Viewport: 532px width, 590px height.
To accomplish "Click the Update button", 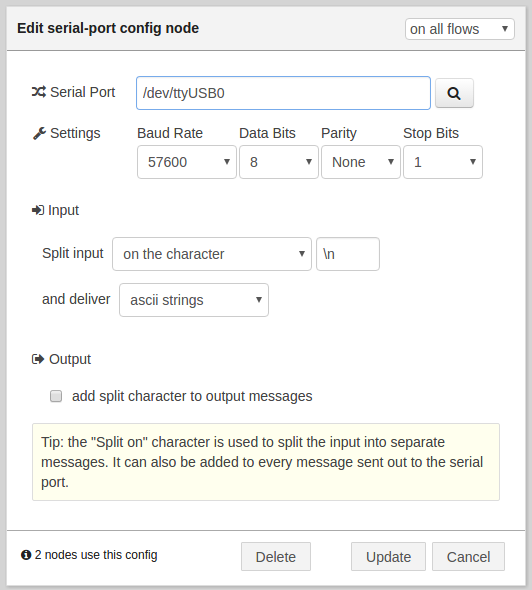I will 388,557.
